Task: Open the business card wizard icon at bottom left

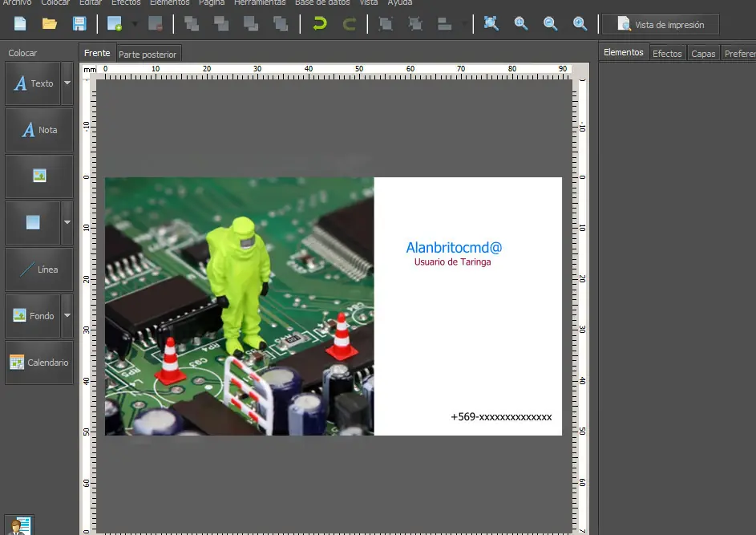Action: tap(19, 525)
